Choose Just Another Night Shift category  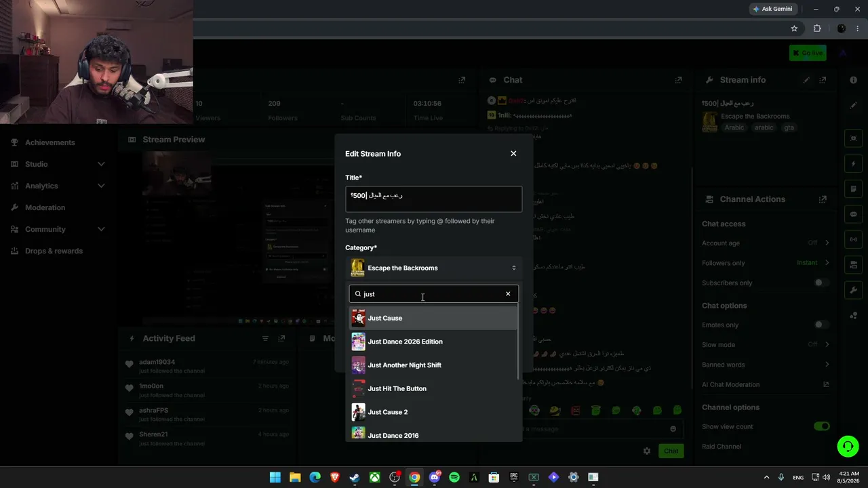tap(433, 365)
